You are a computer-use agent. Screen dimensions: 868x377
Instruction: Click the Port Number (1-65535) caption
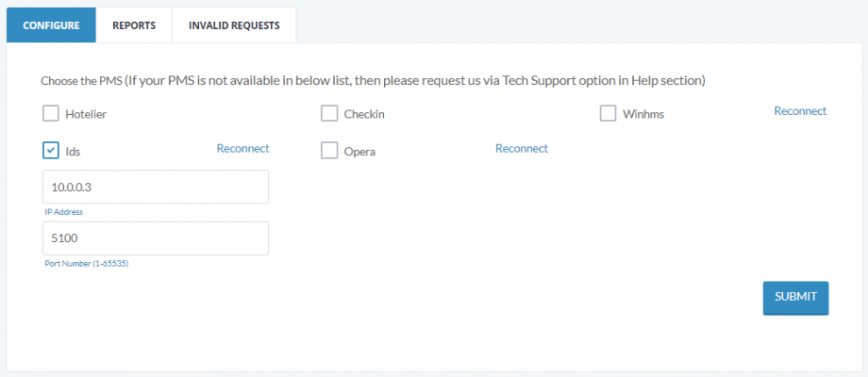(x=87, y=264)
